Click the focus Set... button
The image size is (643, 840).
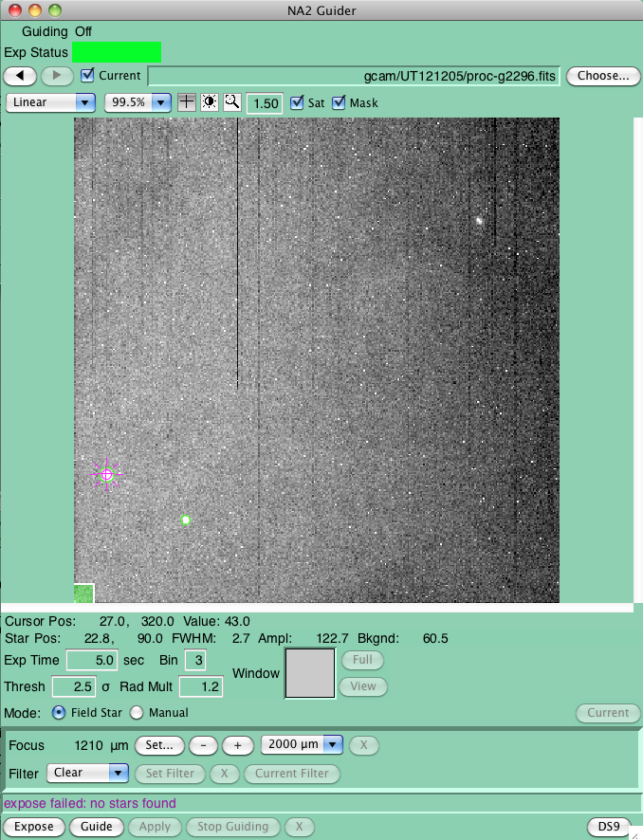pos(159,745)
